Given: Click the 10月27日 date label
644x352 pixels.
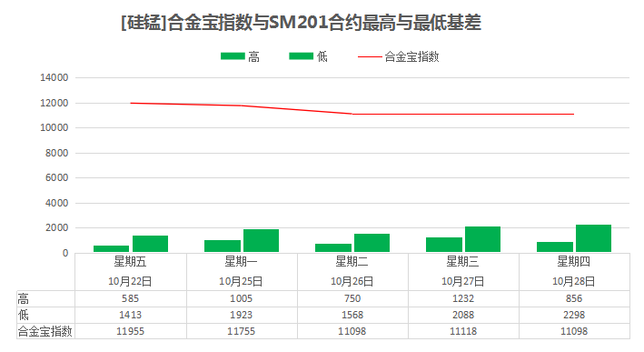Looking at the screenshot, I should [463, 281].
